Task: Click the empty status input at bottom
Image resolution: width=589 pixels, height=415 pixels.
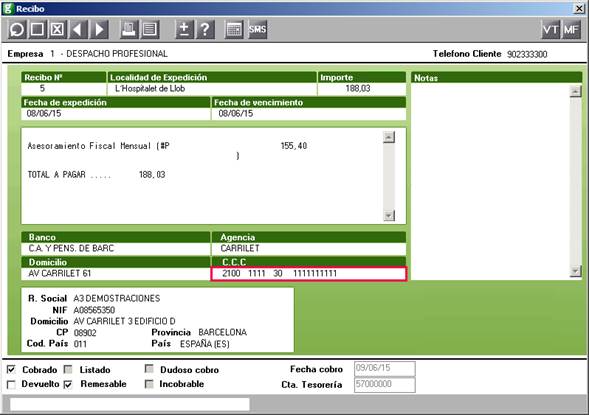Action: pyautogui.click(x=130, y=404)
